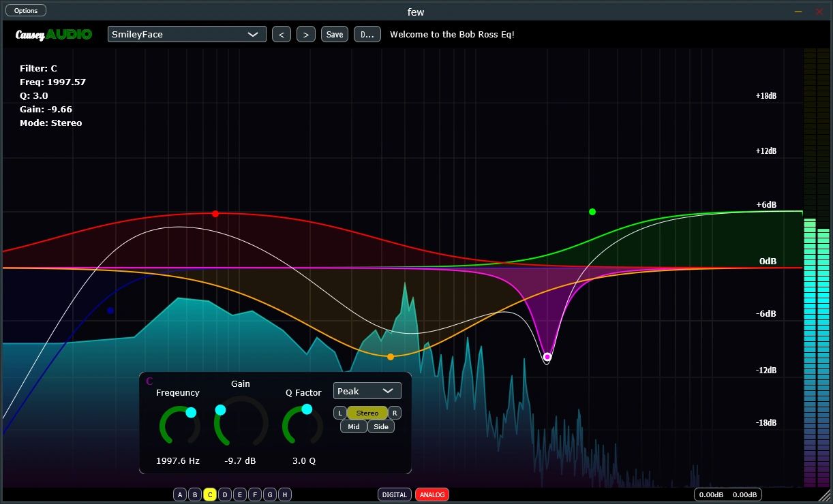The height and width of the screenshot is (504, 833).
Task: Click the Causey Audio logo
Action: coord(54,34)
